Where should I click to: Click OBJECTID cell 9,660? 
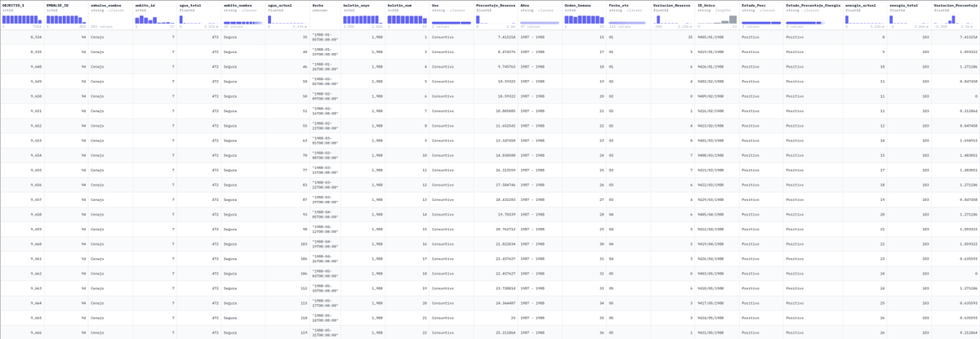35,243
